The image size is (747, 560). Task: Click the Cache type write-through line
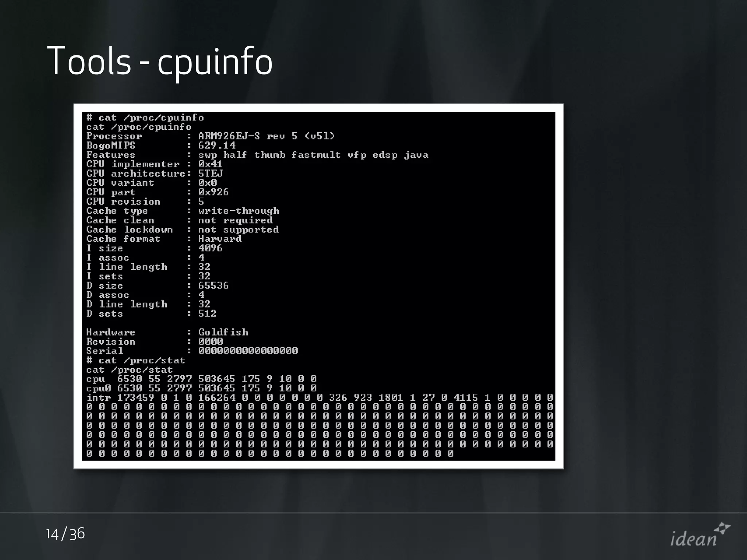(x=239, y=211)
